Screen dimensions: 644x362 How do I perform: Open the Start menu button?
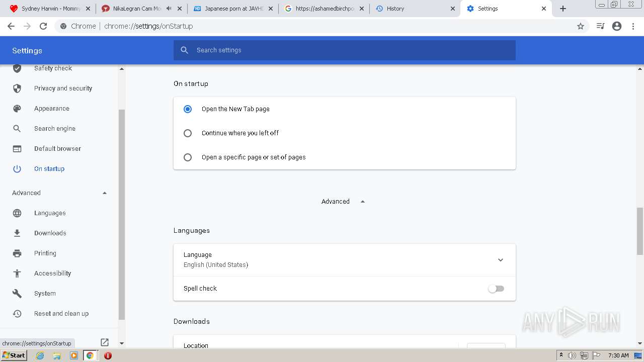point(14,355)
